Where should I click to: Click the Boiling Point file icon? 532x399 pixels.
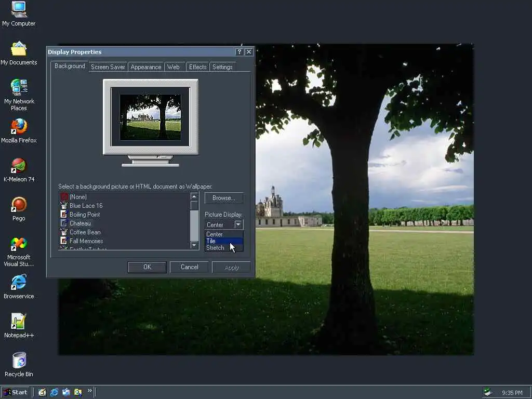pyautogui.click(x=64, y=215)
